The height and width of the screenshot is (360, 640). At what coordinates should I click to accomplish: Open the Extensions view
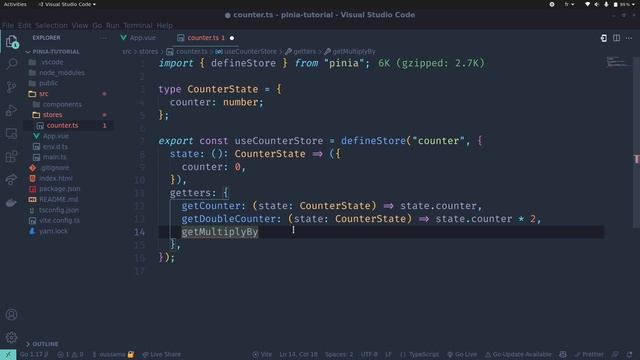pos(11,157)
